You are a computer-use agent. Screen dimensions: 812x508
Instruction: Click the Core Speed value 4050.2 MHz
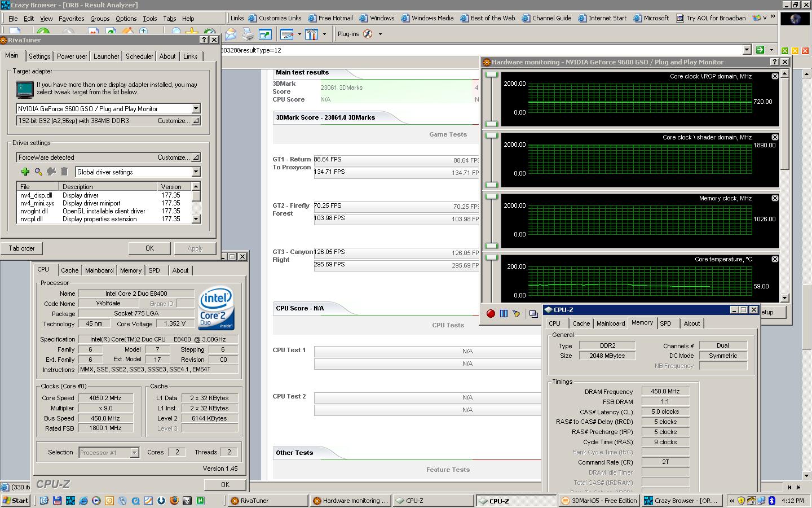(x=105, y=398)
